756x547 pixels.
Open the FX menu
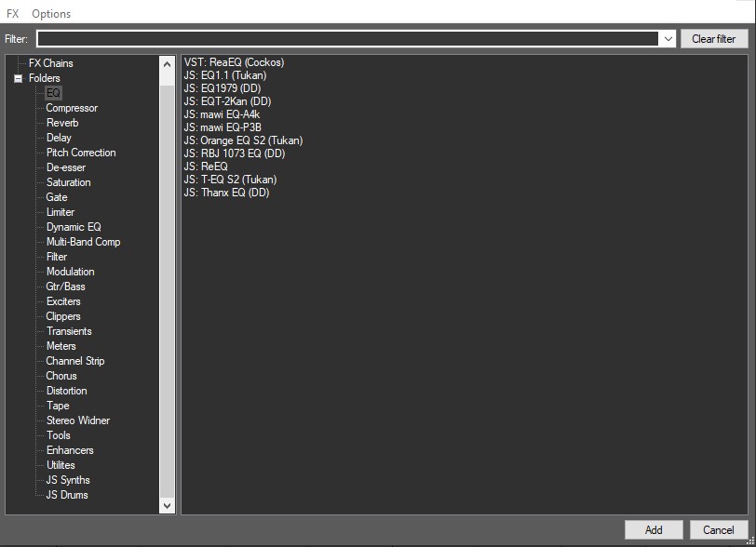point(12,14)
